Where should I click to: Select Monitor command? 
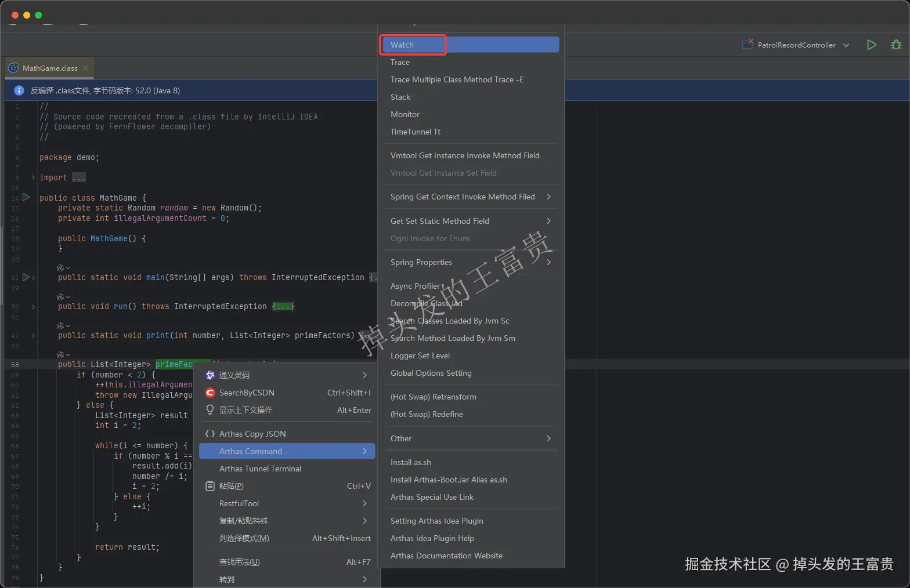point(471,114)
